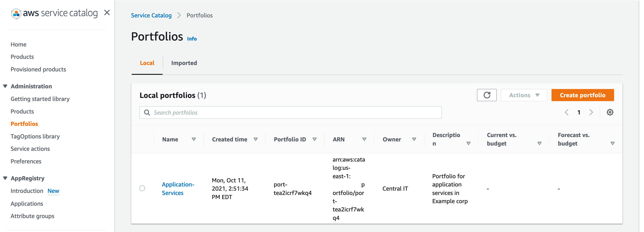
Task: Open Administration Products link
Action: [x=22, y=111]
